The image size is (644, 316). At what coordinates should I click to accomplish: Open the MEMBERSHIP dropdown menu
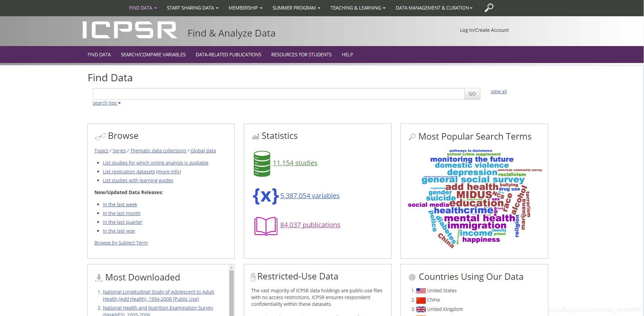point(245,8)
